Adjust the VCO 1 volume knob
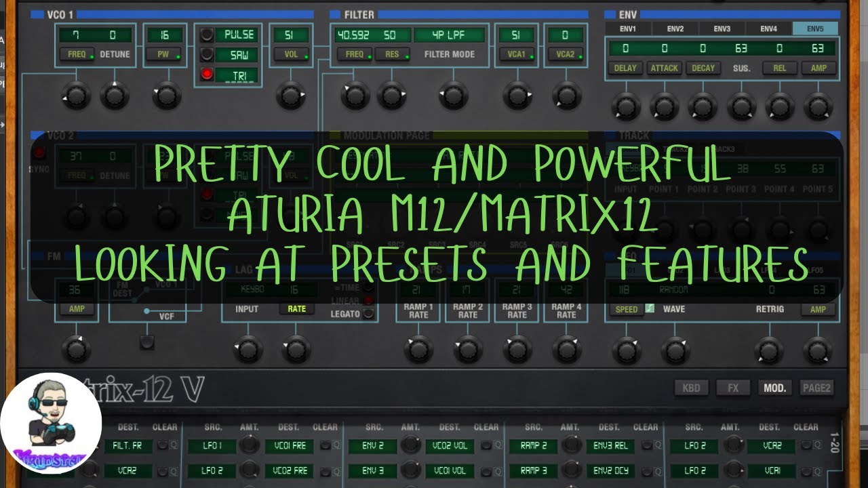This screenshot has width=868, height=488. point(291,96)
